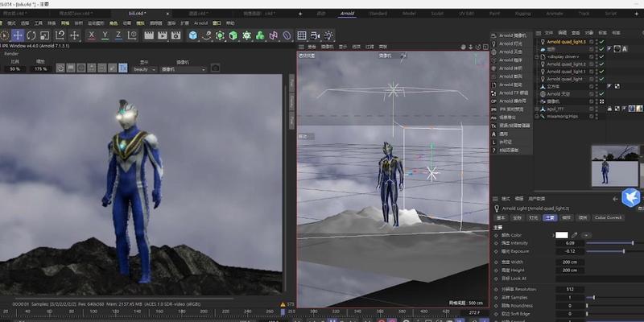Click the green subdivision generator icon
644x322 pixels.
pyautogui.click(x=220, y=35)
